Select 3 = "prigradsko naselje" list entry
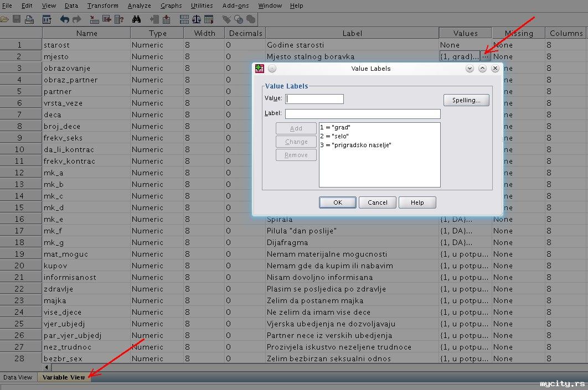The height and width of the screenshot is (390, 588). click(x=379, y=145)
